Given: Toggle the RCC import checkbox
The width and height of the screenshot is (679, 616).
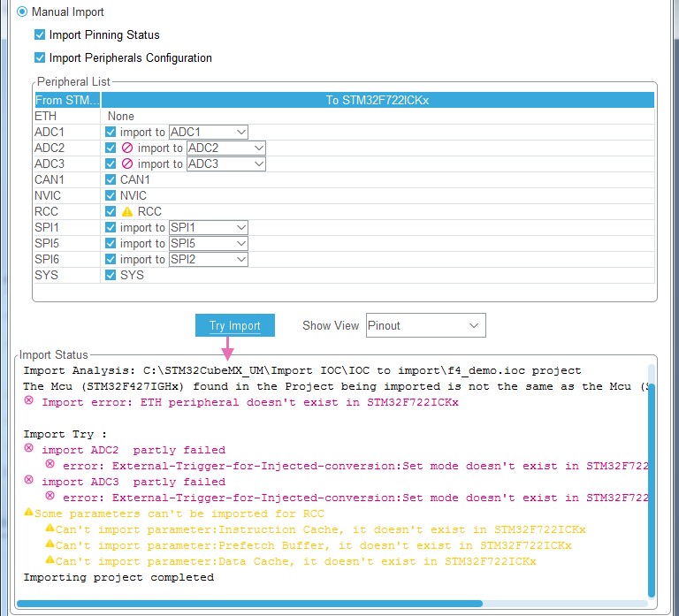Looking at the screenshot, I should [x=111, y=211].
